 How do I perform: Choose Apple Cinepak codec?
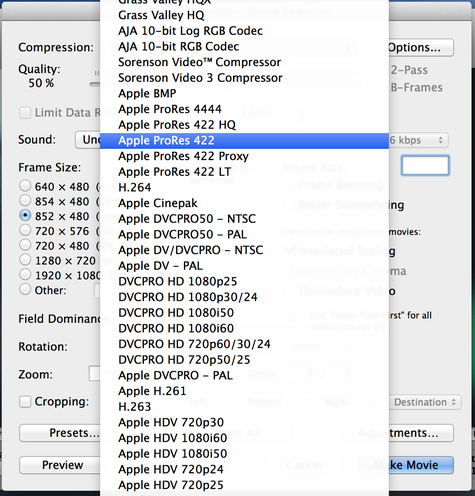pyautogui.click(x=244, y=203)
